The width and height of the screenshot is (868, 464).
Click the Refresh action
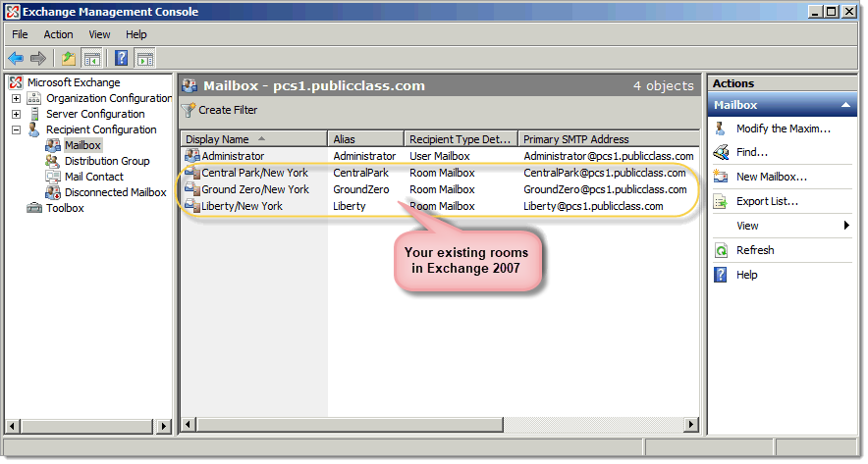point(755,250)
